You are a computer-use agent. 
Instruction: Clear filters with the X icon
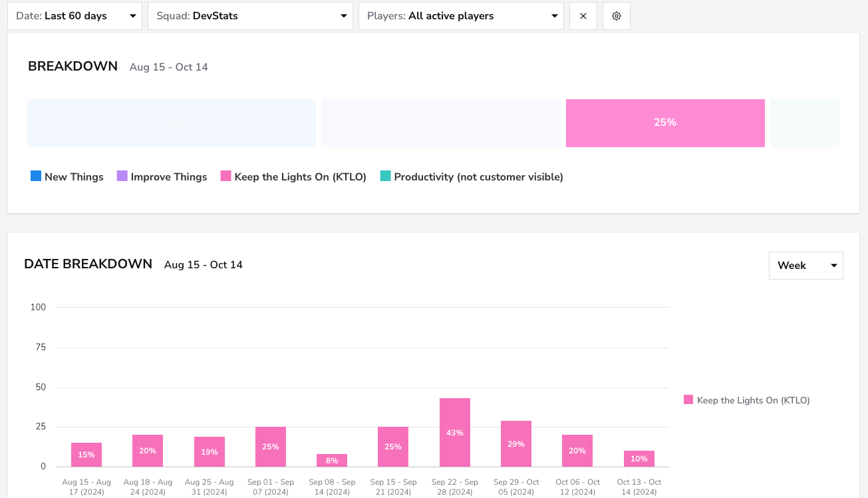(583, 16)
